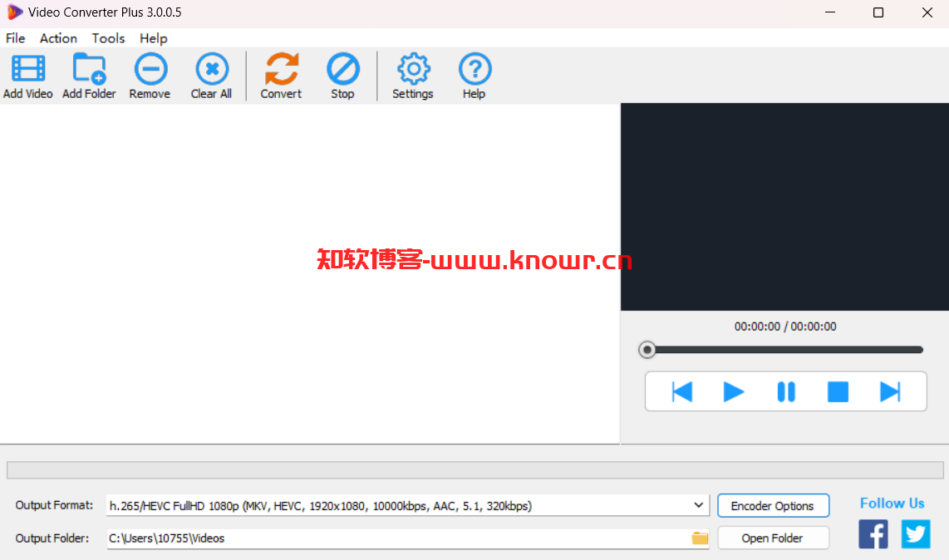Open the Tools menu
This screenshot has width=949, height=560.
click(x=108, y=38)
